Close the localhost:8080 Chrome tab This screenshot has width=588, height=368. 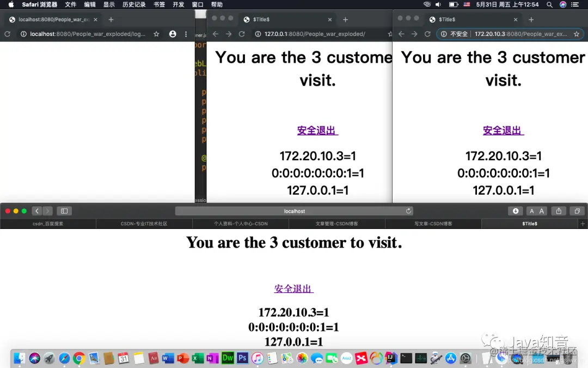(x=96, y=20)
